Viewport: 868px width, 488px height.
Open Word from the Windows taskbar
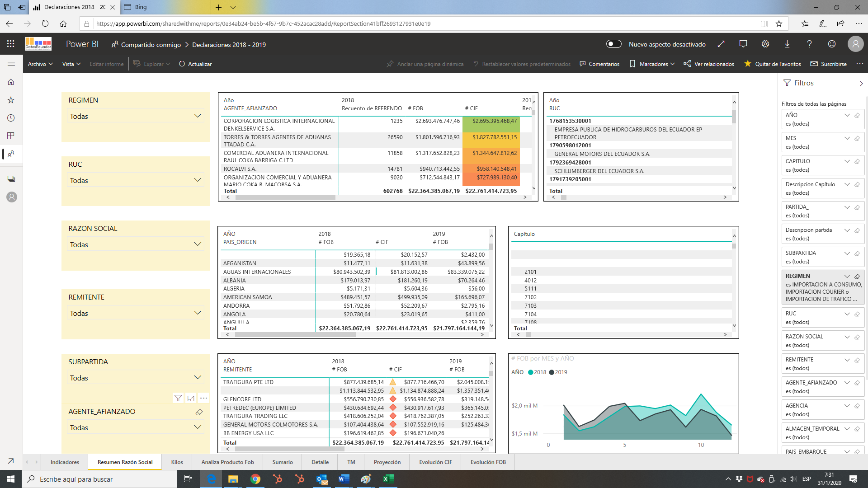click(x=344, y=479)
